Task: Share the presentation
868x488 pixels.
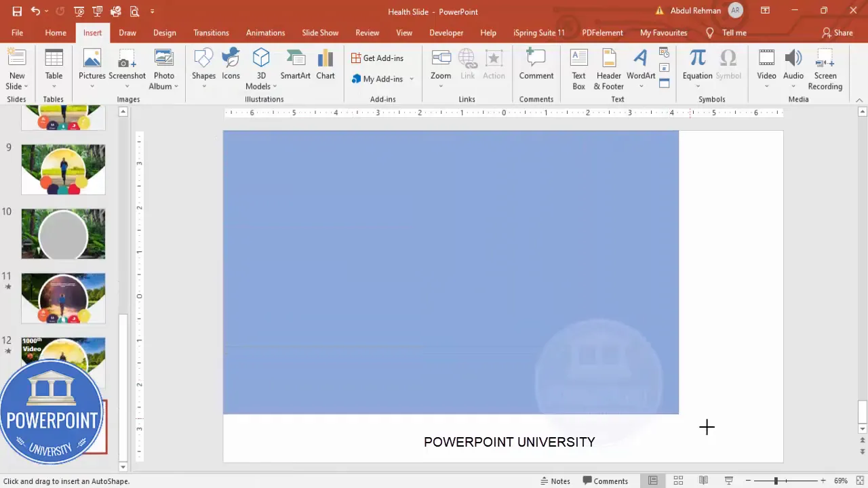Action: tap(837, 33)
